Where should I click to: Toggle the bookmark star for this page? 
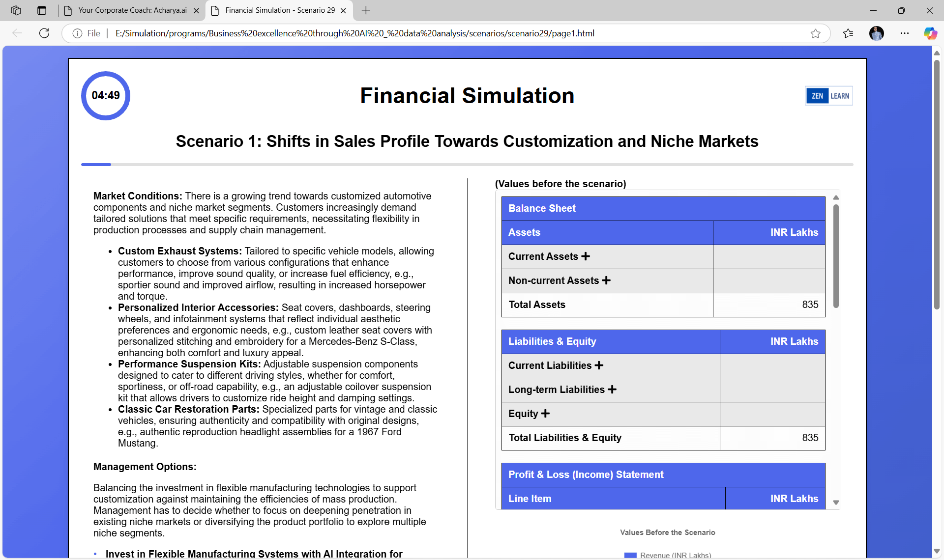tap(815, 33)
